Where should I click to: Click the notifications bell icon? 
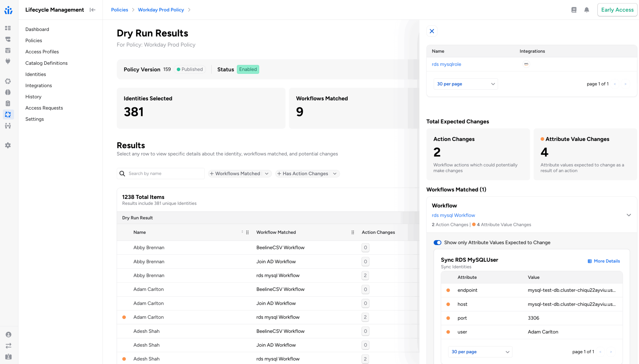[586, 10]
